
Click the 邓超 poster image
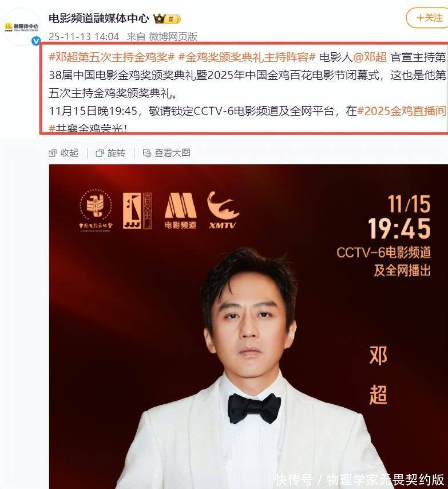(248, 326)
